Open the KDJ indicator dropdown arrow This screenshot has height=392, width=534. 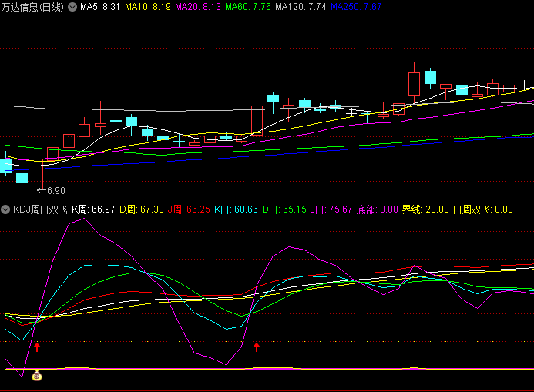coord(6,209)
